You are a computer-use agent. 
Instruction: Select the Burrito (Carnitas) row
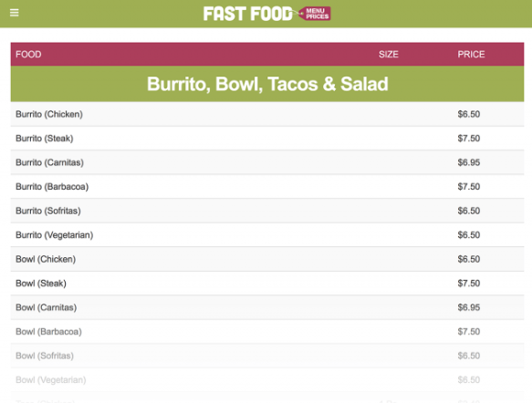click(x=267, y=162)
